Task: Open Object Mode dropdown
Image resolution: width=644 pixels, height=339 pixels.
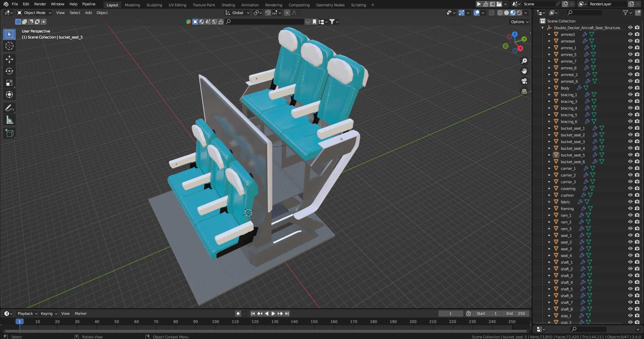Action: point(34,13)
